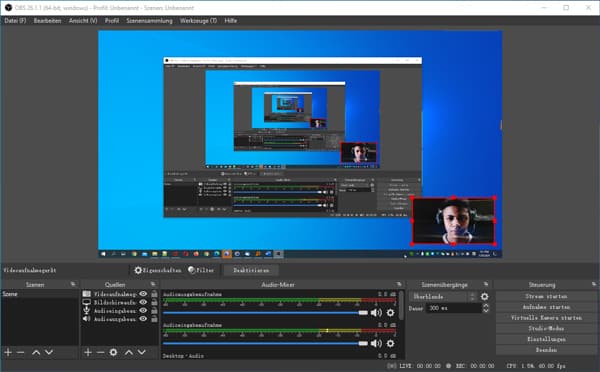Toggle visibility of Audioeingabe source
Screen dimensions: 600x372
(x=143, y=310)
